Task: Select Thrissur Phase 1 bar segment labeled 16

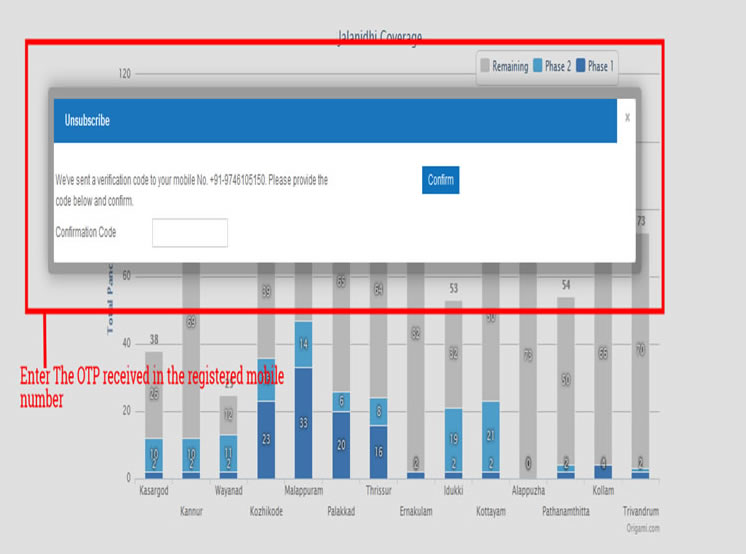Action: pyautogui.click(x=379, y=451)
